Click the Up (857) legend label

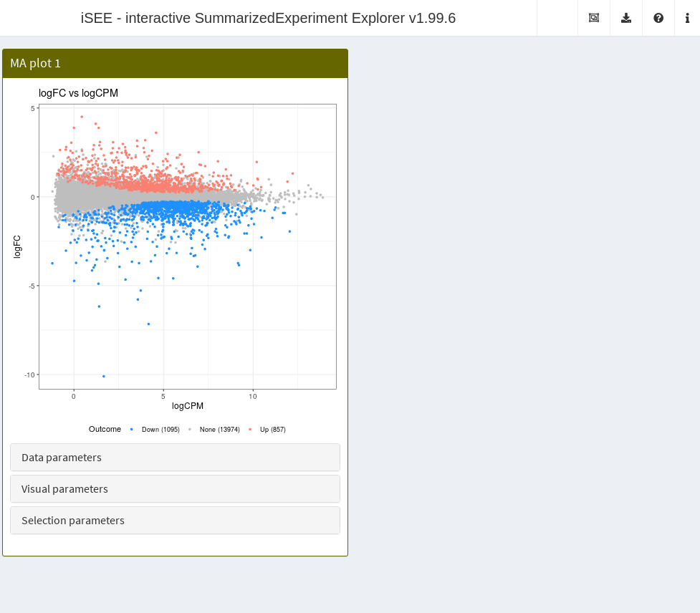272,430
